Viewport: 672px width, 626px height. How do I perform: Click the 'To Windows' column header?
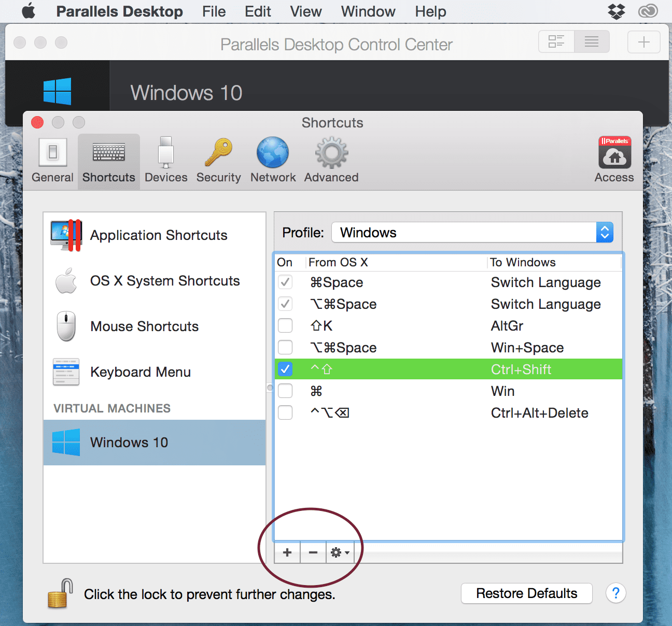523,262
